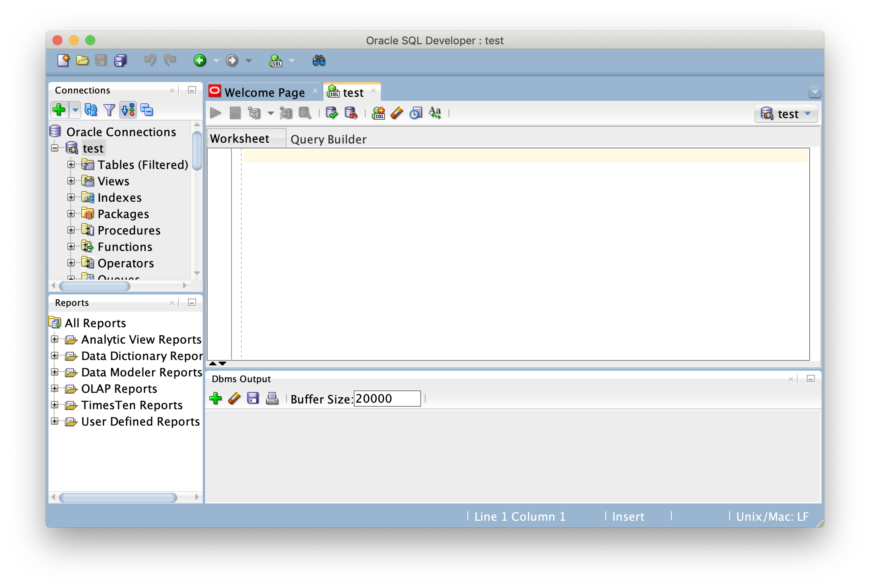Select the Procedures tree item
The image size is (870, 588).
pos(129,230)
